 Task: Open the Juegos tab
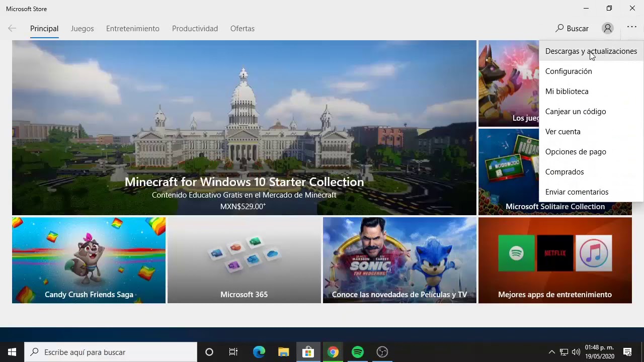point(82,29)
